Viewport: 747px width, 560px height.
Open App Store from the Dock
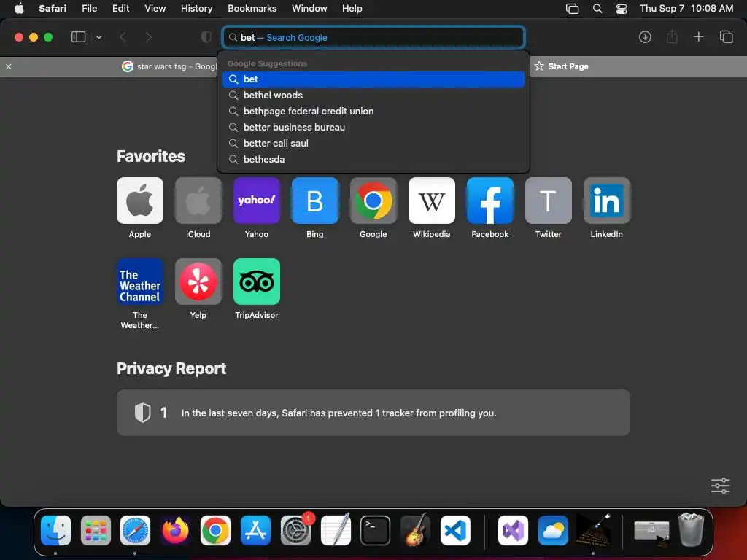pyautogui.click(x=255, y=530)
